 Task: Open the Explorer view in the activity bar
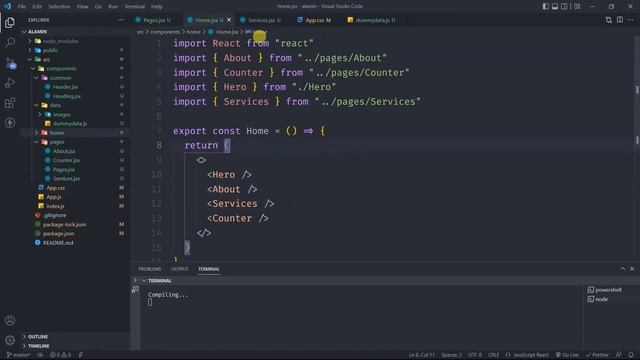click(10, 22)
